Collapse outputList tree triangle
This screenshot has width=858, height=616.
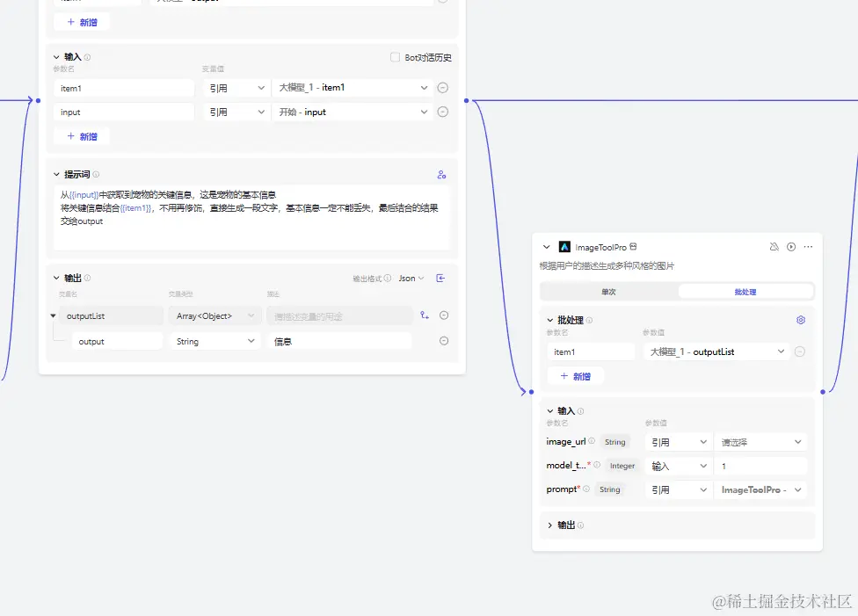pyautogui.click(x=53, y=315)
